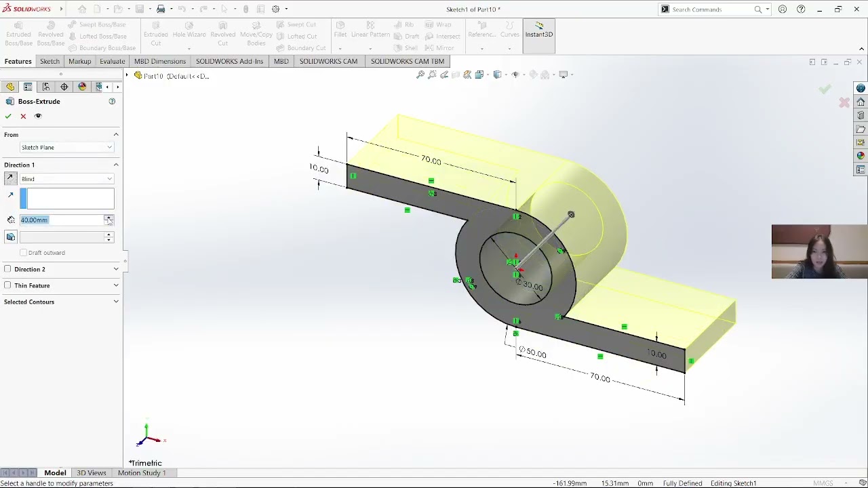
Task: Open the SOLIDWORKS menu arrow
Action: 61,9
